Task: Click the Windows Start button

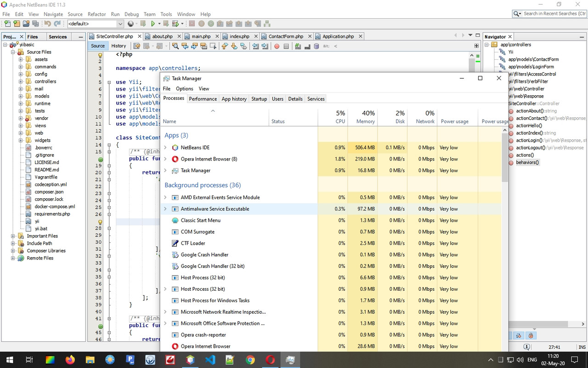Action: [10, 359]
